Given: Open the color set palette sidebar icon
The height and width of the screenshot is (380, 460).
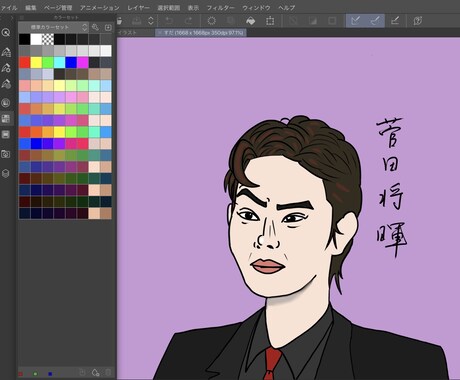Looking at the screenshot, I should (x=6, y=119).
